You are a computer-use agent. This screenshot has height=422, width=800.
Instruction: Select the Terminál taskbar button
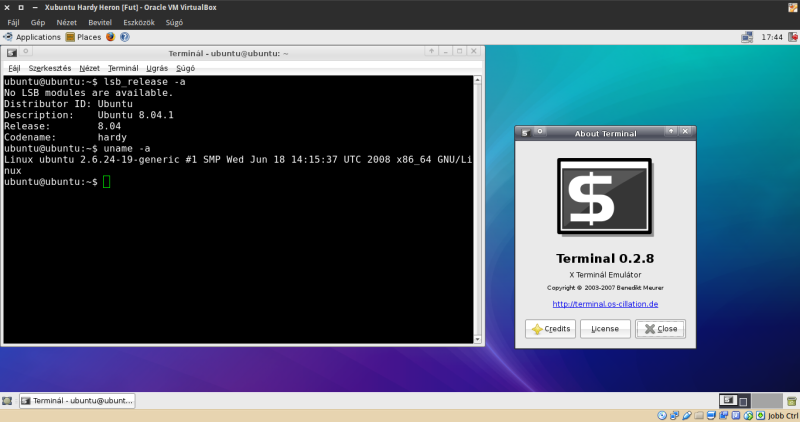coord(77,401)
